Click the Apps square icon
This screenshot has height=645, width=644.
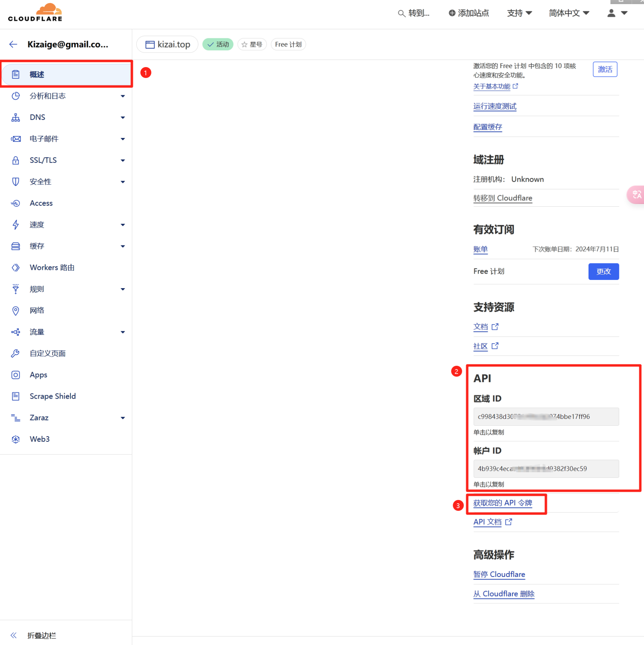tap(15, 375)
